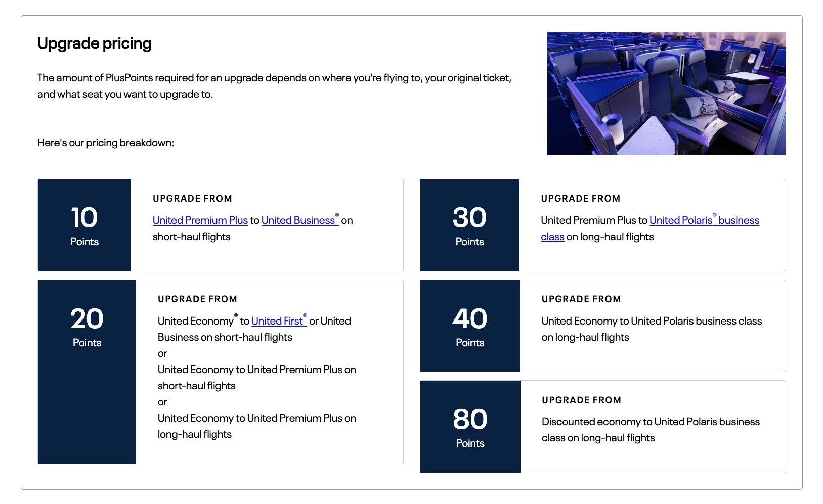Select the 10 Points pricing tile
The image size is (823, 504).
84,225
